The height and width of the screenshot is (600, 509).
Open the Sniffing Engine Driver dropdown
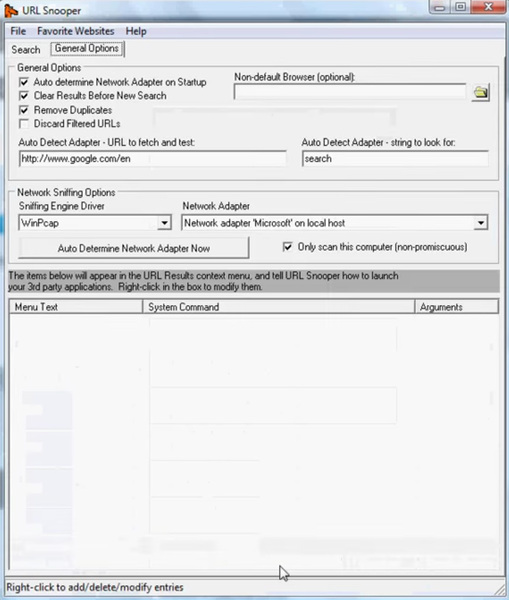[x=164, y=223]
